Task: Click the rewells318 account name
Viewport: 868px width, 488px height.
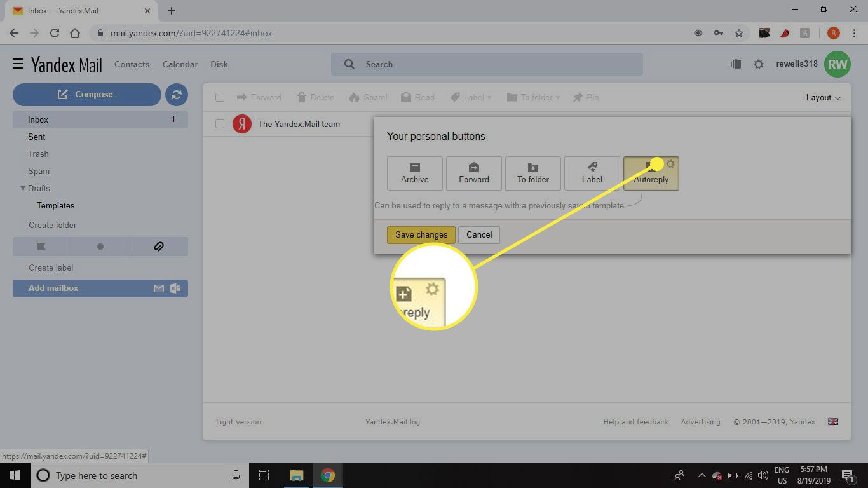Action: click(x=797, y=64)
